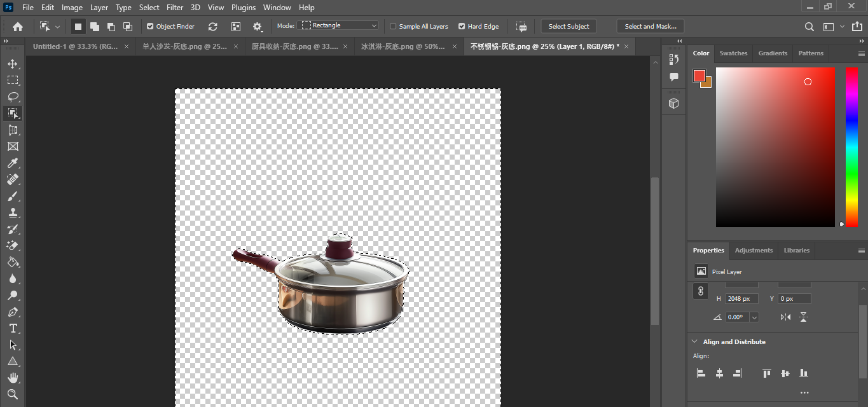Select the Lasso tool
868x407 pixels.
(13, 97)
